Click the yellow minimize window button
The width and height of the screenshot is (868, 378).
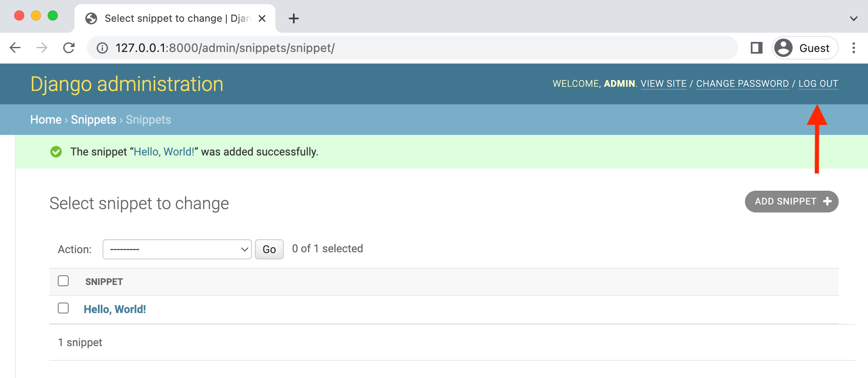click(x=36, y=16)
